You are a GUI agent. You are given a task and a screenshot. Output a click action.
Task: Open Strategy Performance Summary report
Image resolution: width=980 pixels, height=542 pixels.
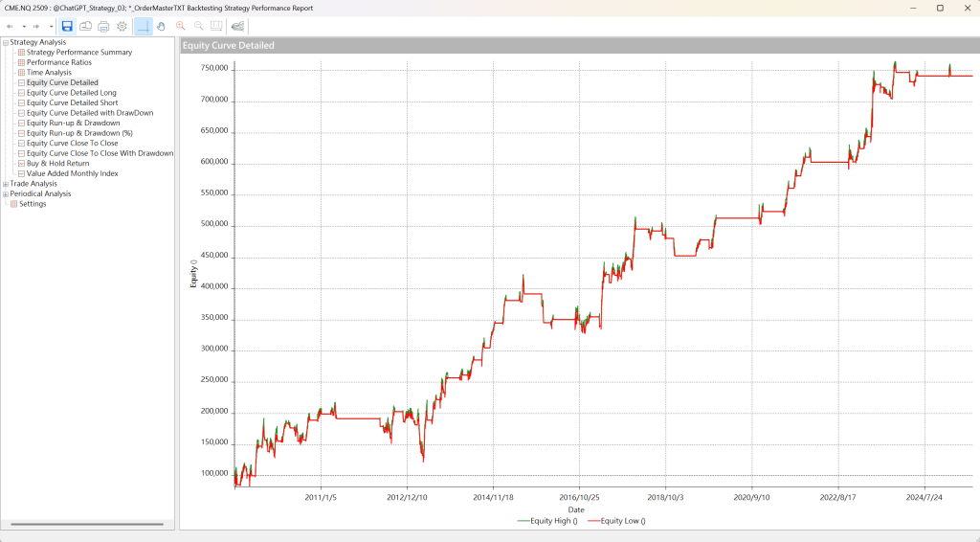78,53
